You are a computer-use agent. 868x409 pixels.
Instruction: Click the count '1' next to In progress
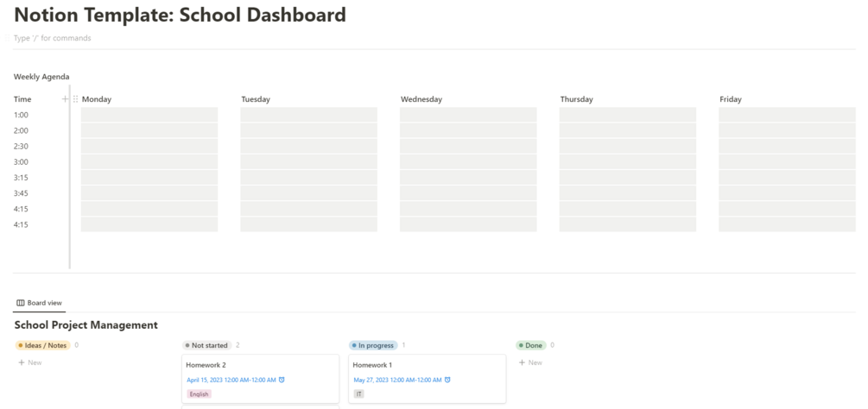403,345
